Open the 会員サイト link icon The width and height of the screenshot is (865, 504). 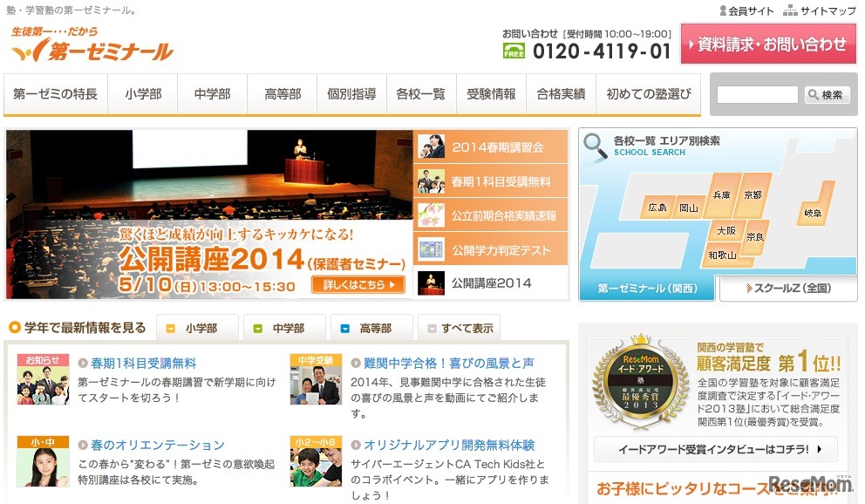tap(723, 10)
